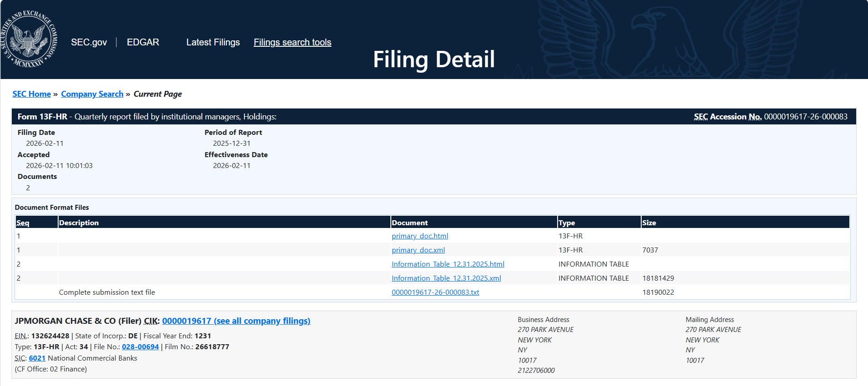The width and height of the screenshot is (868, 386).
Task: Select the size value 18190022
Action: coord(658,292)
